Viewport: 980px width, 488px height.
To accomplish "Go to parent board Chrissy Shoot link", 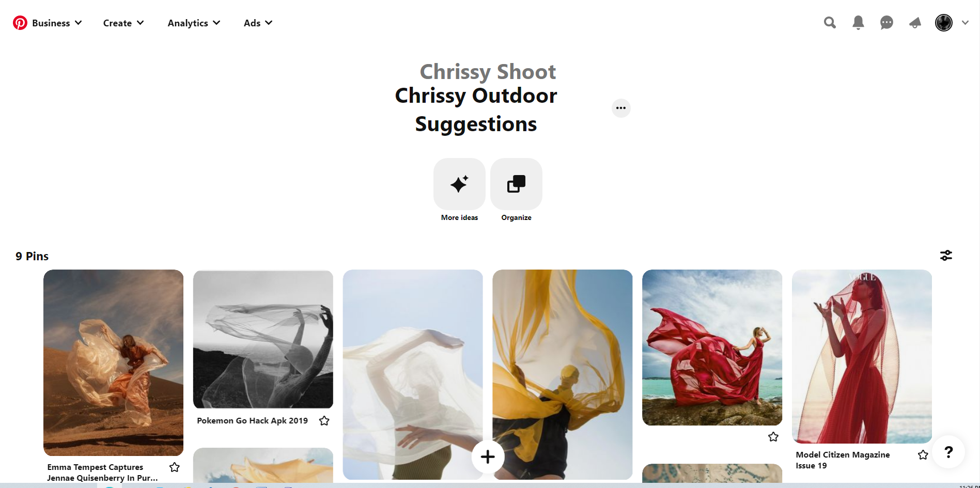I will click(x=488, y=71).
